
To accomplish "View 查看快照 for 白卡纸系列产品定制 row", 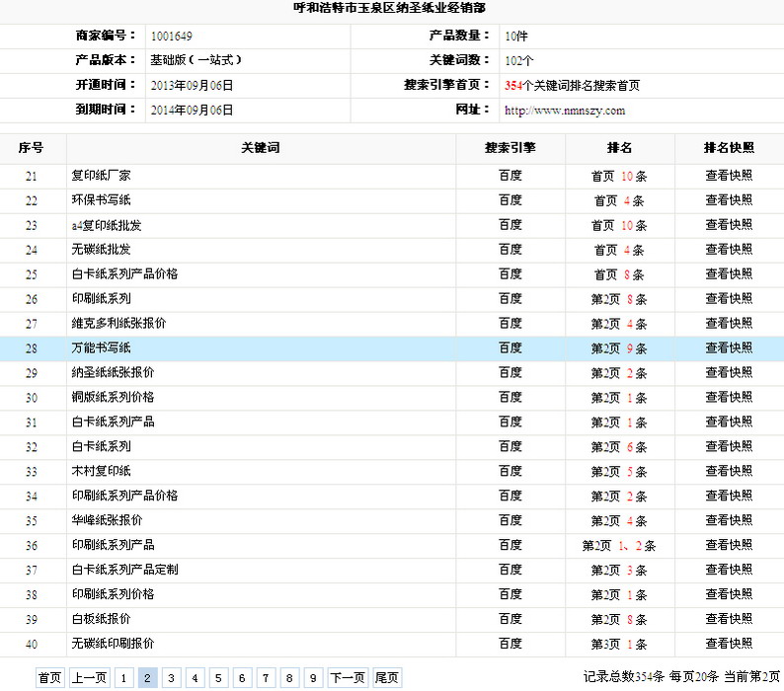I will pyautogui.click(x=729, y=570).
